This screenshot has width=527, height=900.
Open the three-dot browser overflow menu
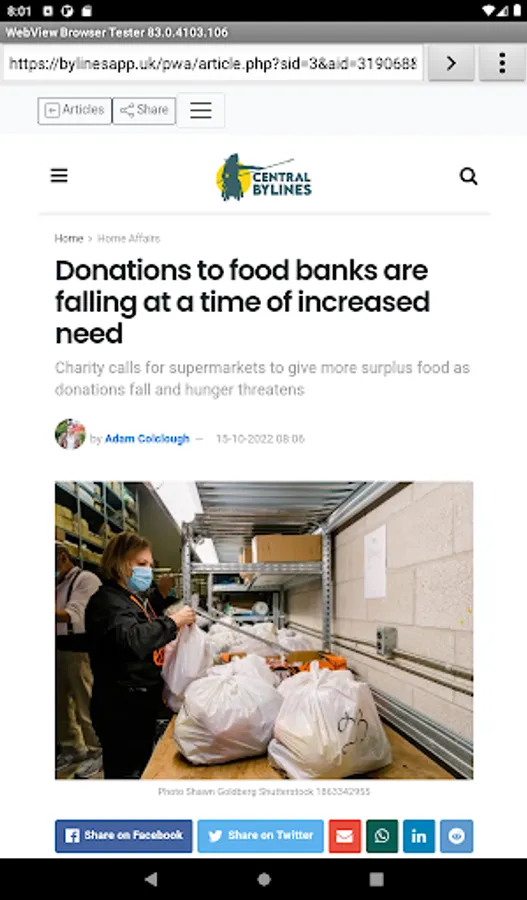click(502, 63)
